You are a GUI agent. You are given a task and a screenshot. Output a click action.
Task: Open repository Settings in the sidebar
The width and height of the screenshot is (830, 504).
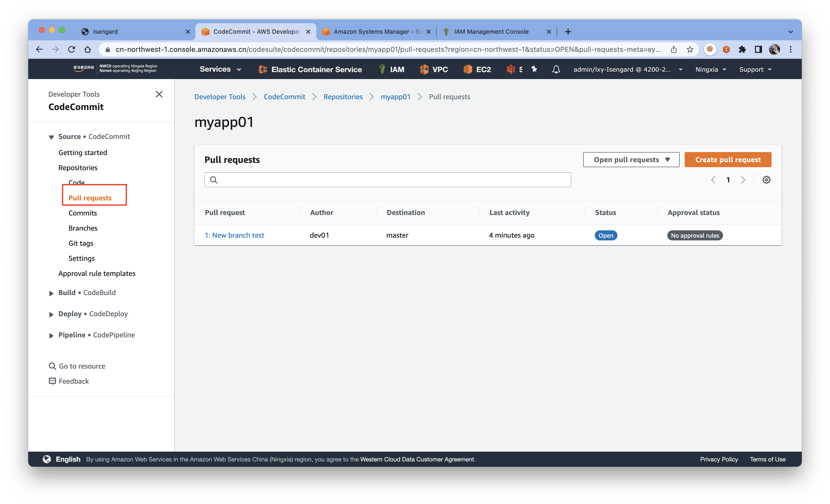(82, 258)
